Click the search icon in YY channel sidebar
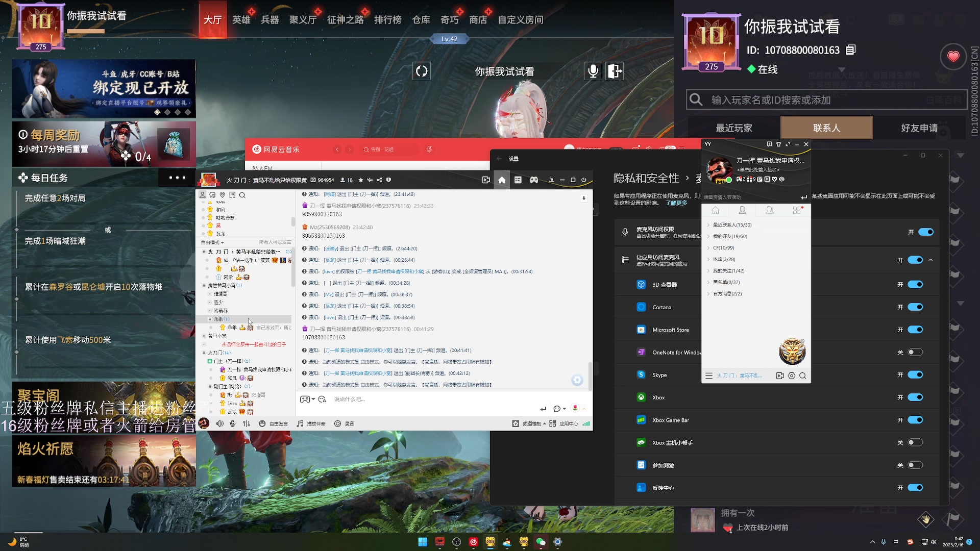The image size is (980, 551). 242,195
